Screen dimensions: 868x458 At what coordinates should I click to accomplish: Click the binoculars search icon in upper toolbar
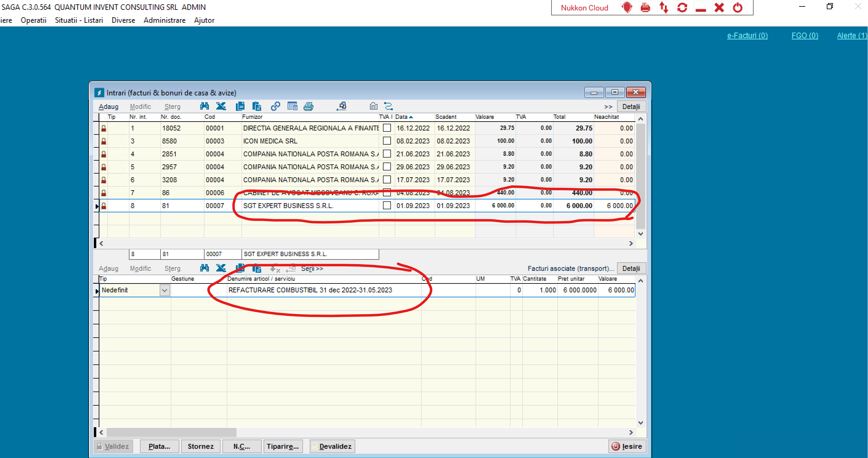click(x=204, y=106)
